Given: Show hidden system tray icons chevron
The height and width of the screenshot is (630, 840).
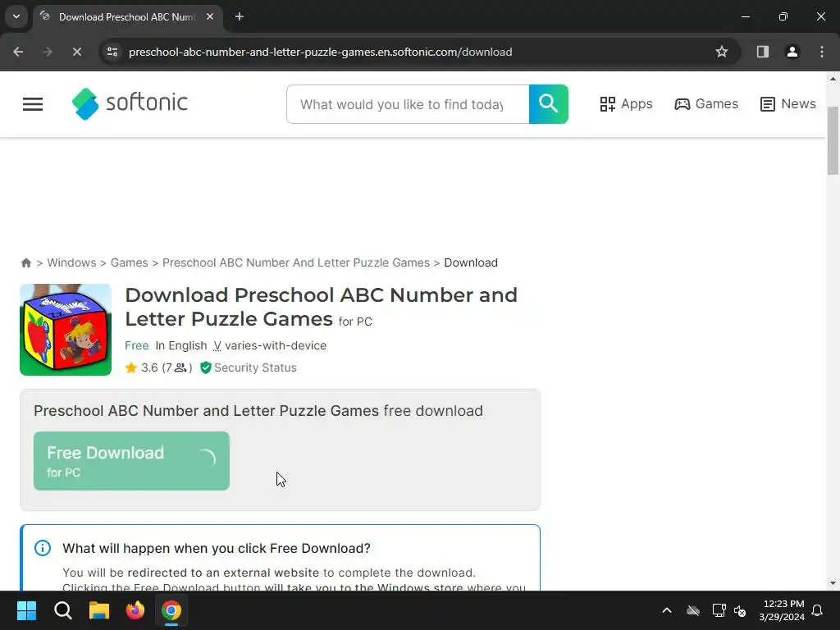Looking at the screenshot, I should point(667,610).
